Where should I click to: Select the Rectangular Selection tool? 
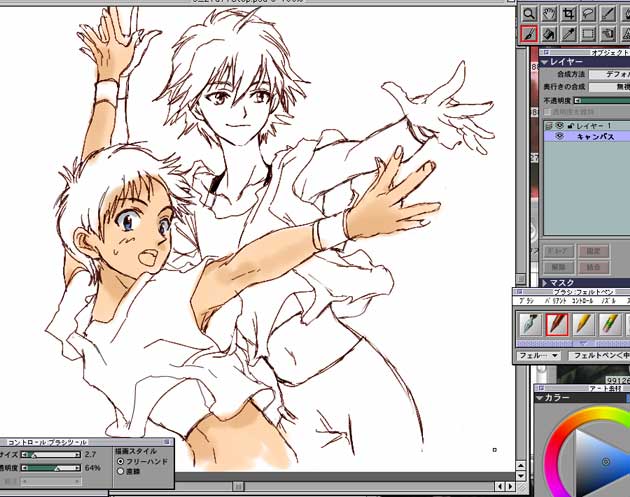[588, 34]
